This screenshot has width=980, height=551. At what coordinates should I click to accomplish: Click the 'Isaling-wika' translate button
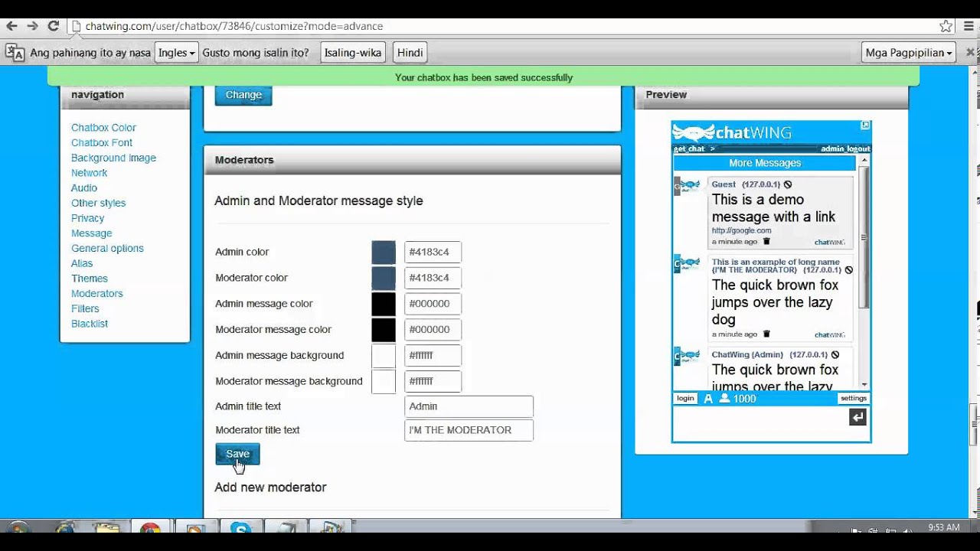pos(352,53)
